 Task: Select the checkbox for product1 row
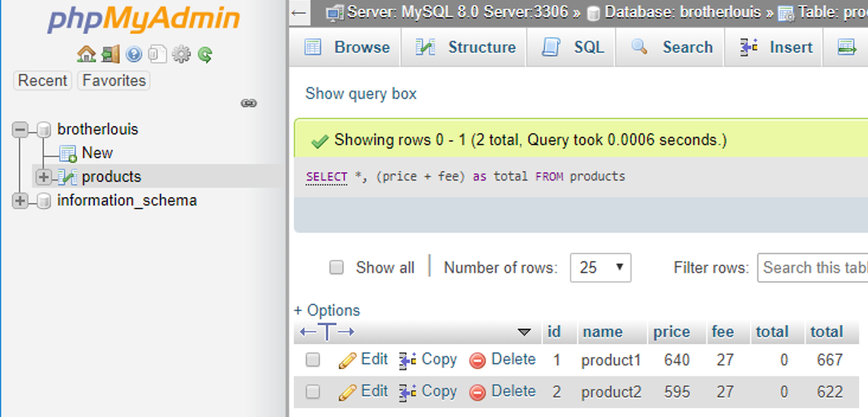pyautogui.click(x=313, y=360)
